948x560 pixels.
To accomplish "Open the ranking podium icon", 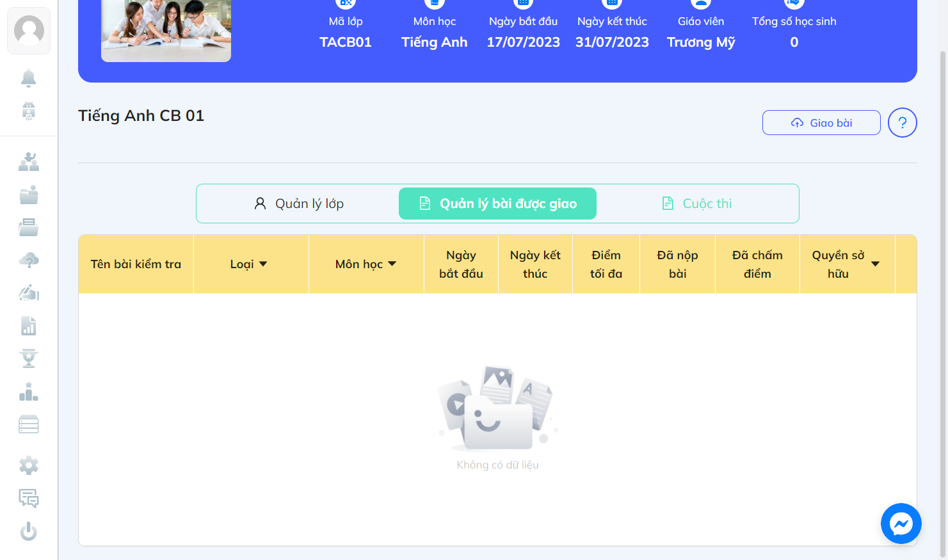I will coord(29,392).
